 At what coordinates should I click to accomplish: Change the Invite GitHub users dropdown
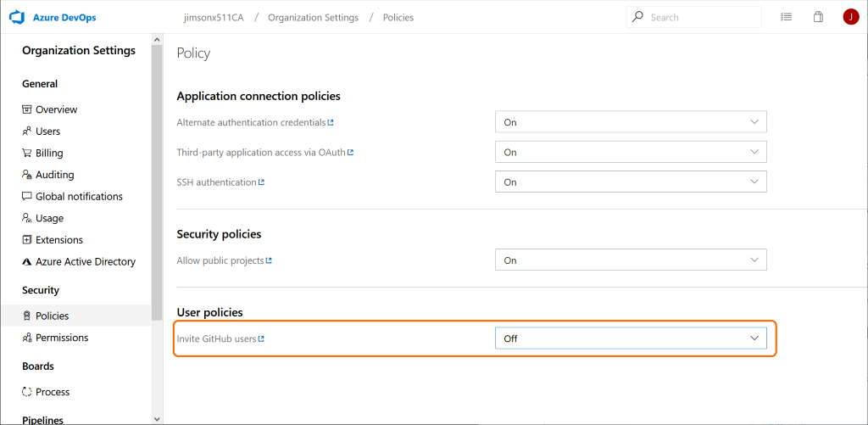point(630,338)
